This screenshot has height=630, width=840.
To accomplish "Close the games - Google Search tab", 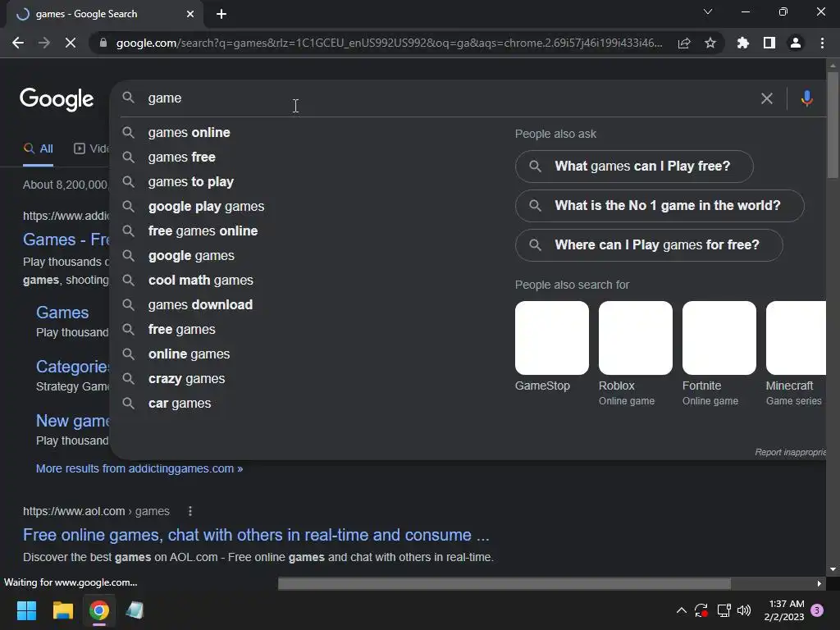I will pyautogui.click(x=190, y=14).
